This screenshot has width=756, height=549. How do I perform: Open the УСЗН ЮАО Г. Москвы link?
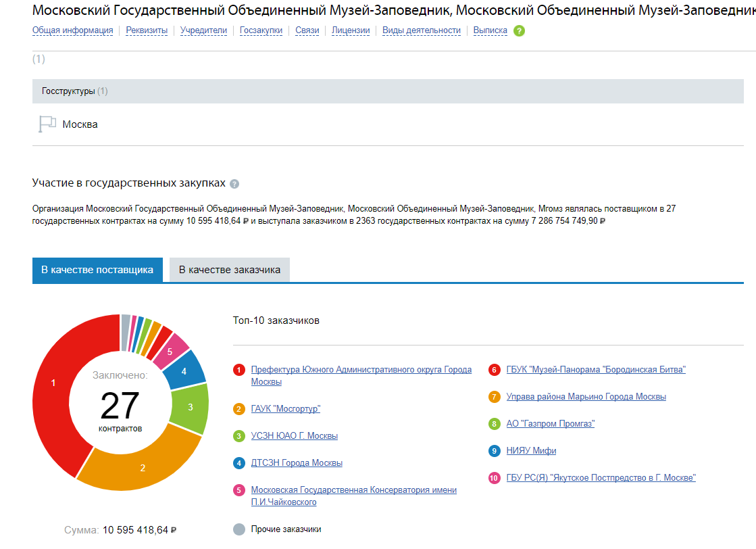(294, 436)
